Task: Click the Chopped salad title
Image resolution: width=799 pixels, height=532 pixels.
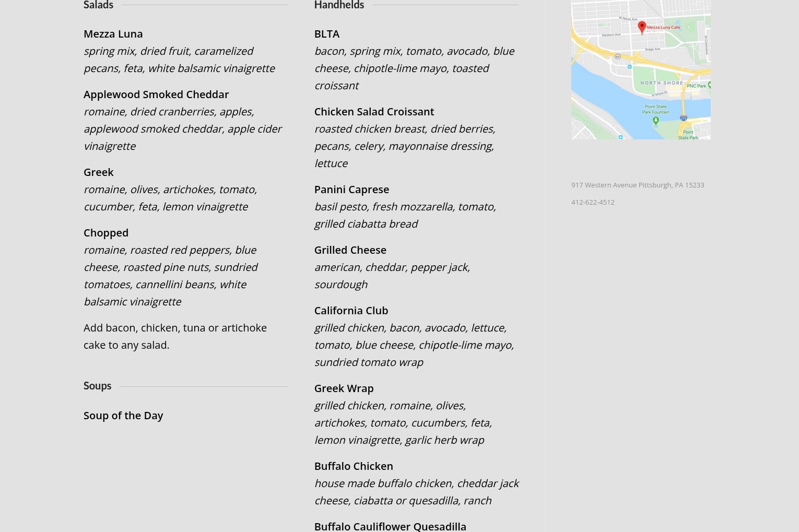Action: point(106,232)
